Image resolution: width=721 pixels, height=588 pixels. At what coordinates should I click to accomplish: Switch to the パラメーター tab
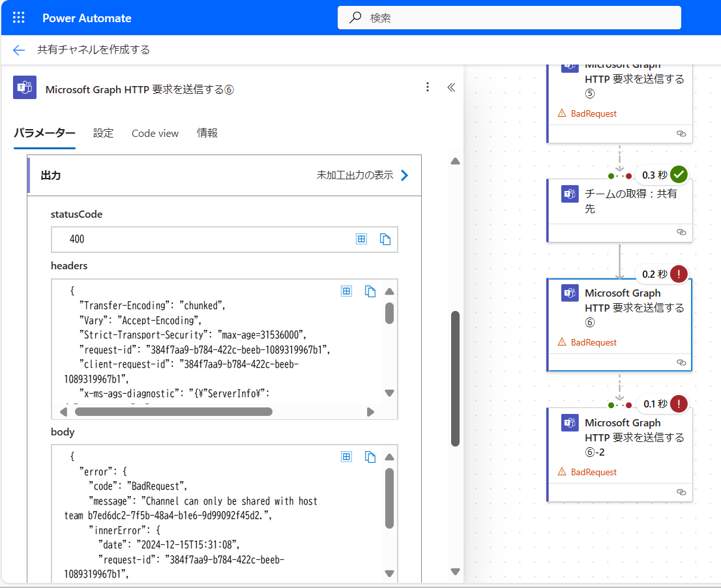pos(44,134)
